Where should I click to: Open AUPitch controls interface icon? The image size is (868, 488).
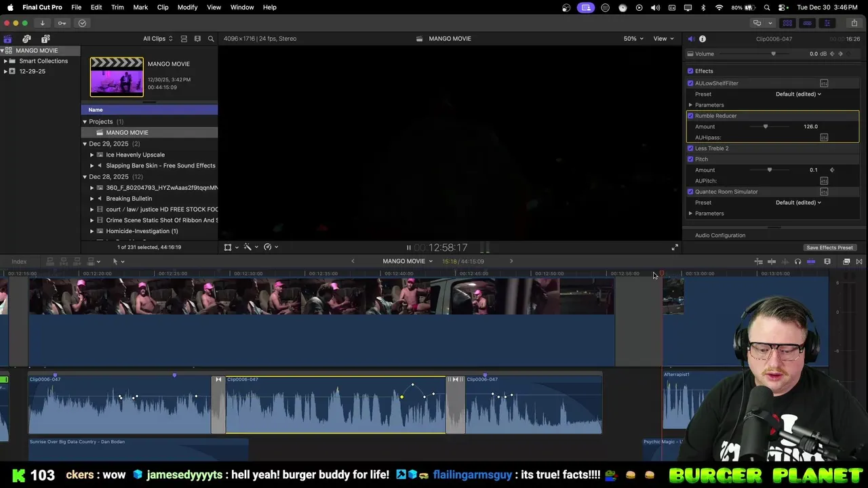(x=824, y=181)
